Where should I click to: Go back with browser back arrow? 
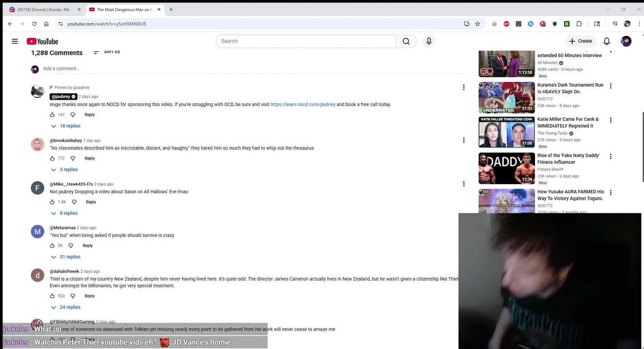click(10, 24)
